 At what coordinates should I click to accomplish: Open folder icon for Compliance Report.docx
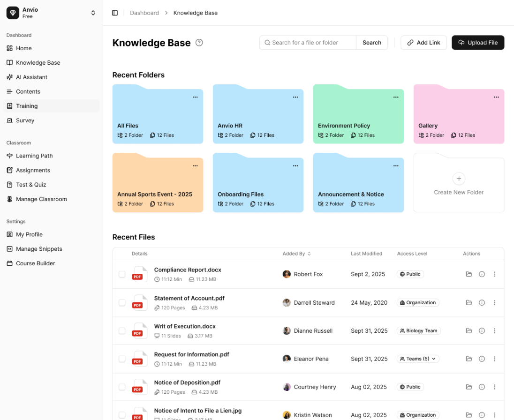pos(469,274)
